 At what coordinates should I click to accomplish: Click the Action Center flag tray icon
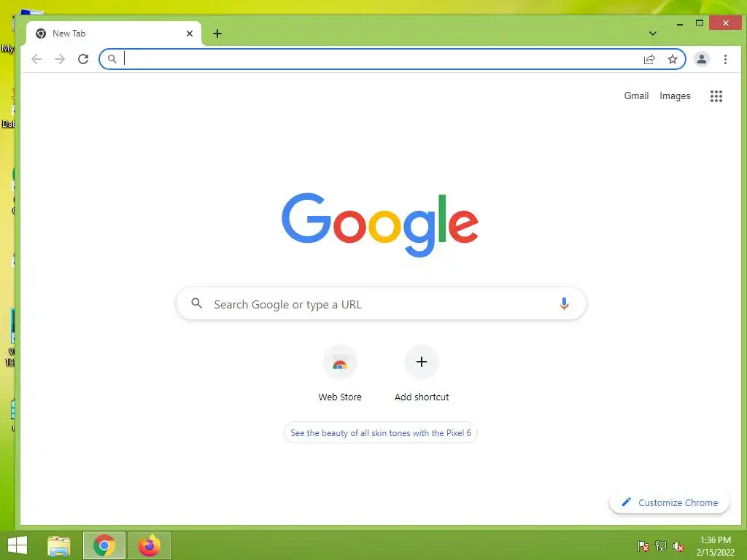643,546
